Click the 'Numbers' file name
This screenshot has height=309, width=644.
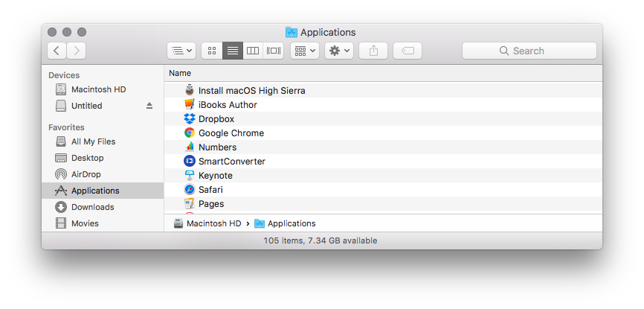[218, 147]
